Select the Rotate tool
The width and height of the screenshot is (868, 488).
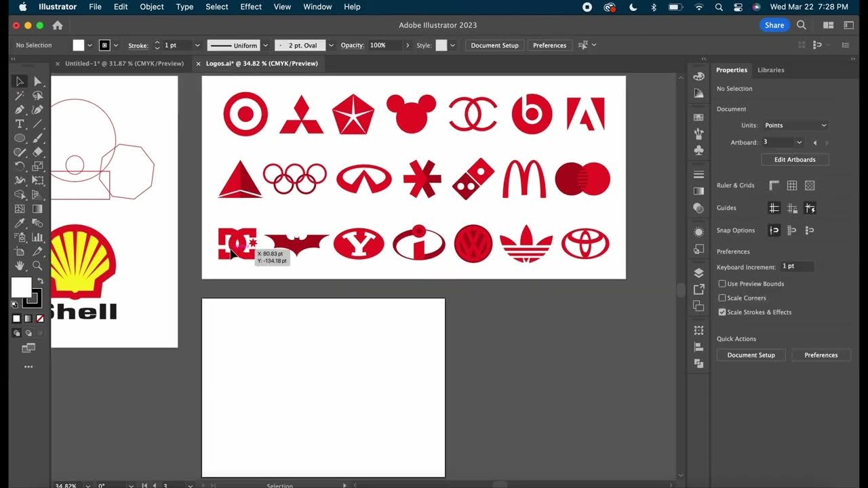(20, 167)
